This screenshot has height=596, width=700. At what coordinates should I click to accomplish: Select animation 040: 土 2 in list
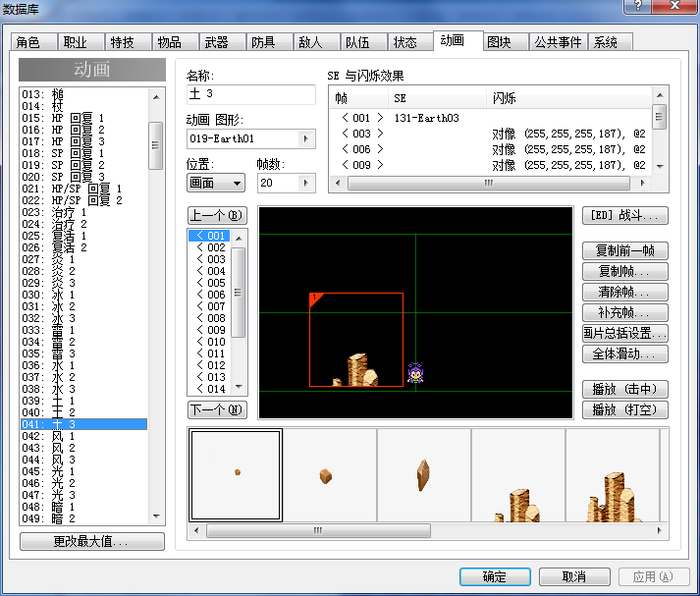[x=83, y=412]
